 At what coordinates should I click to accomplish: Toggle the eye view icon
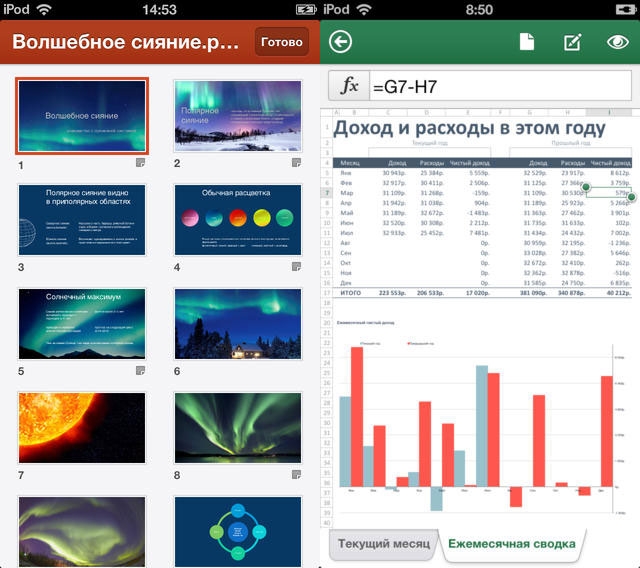(618, 42)
